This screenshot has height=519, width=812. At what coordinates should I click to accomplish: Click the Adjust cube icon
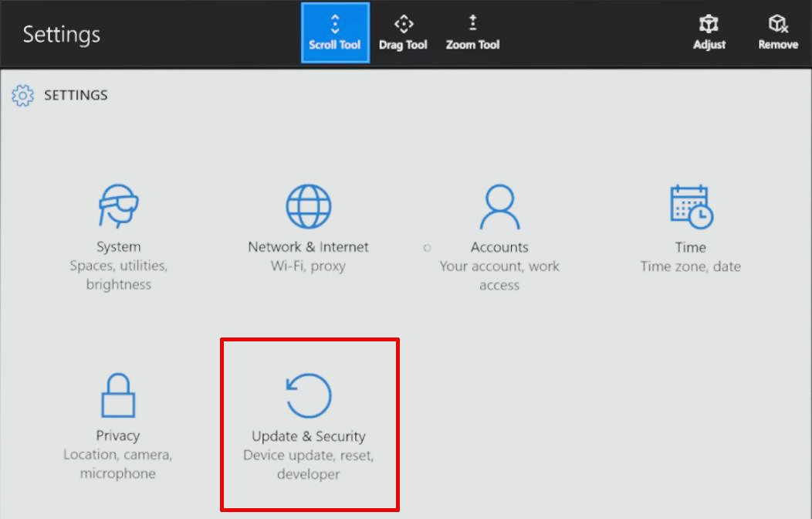click(709, 24)
